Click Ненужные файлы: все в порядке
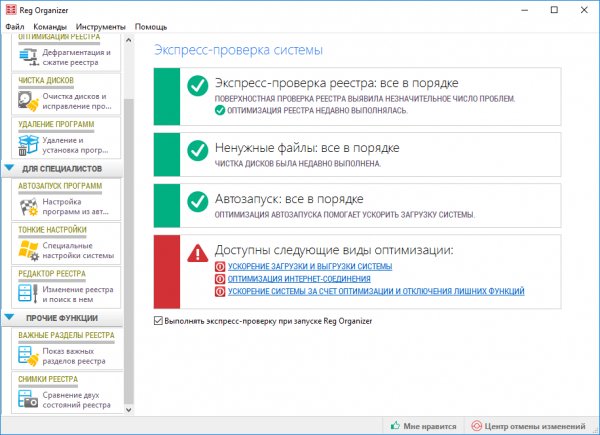Screen dimensions: 600x435 click(x=307, y=148)
